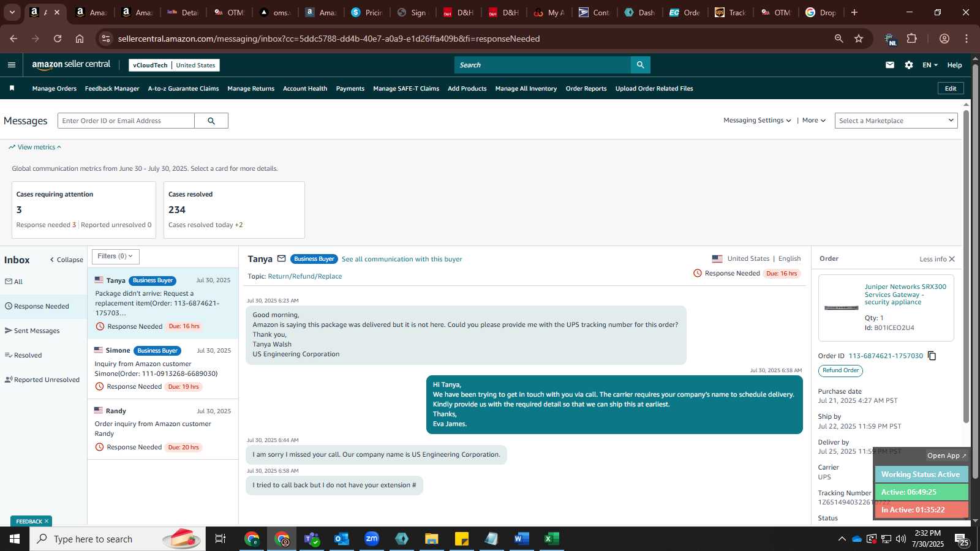The height and width of the screenshot is (551, 980).
Task: Open the site information icon in address bar
Action: 106,39
